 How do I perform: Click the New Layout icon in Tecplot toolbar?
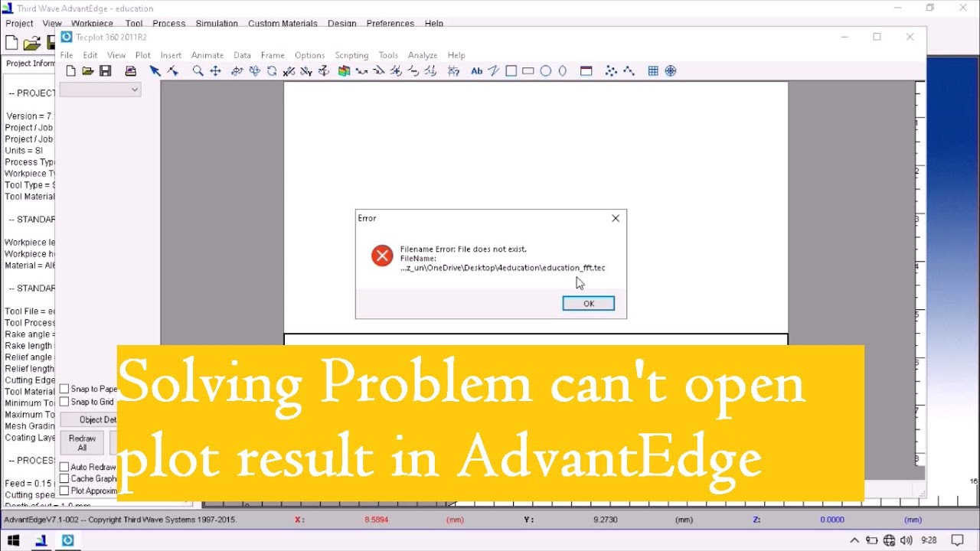click(70, 71)
